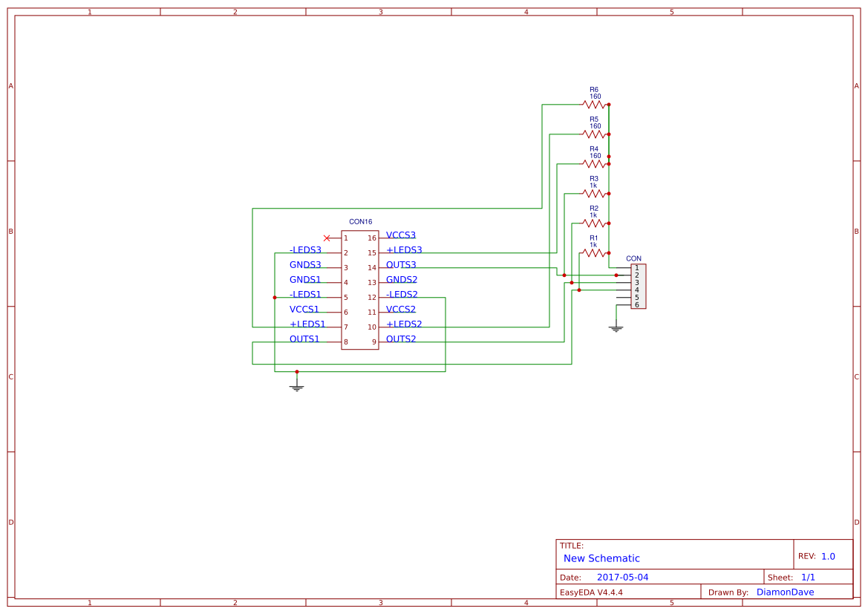Viewport: 868px width, 614px height.
Task: Click the 6-pin CON connector symbol
Action: (637, 286)
